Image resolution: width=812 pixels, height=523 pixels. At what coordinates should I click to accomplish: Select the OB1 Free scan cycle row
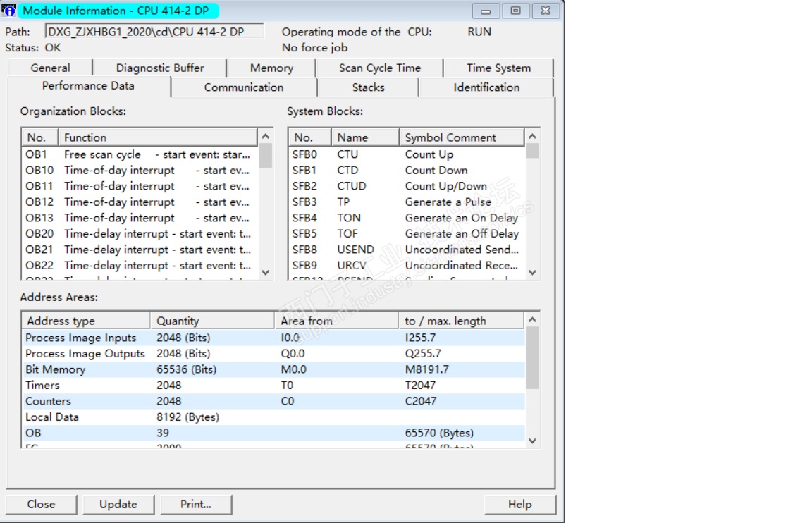[x=137, y=154]
